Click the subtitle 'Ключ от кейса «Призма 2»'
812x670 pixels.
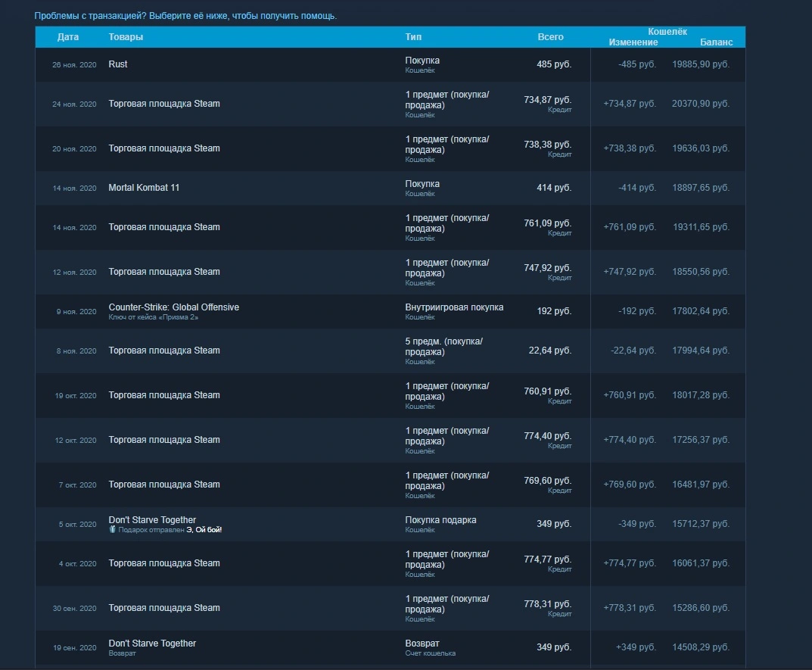(154, 317)
